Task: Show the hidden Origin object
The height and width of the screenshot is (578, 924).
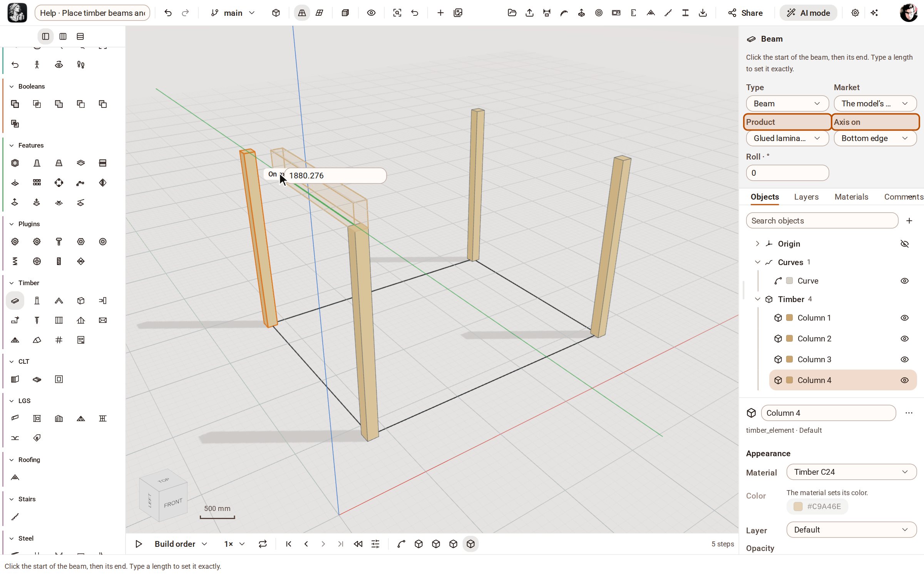Action: [905, 244]
